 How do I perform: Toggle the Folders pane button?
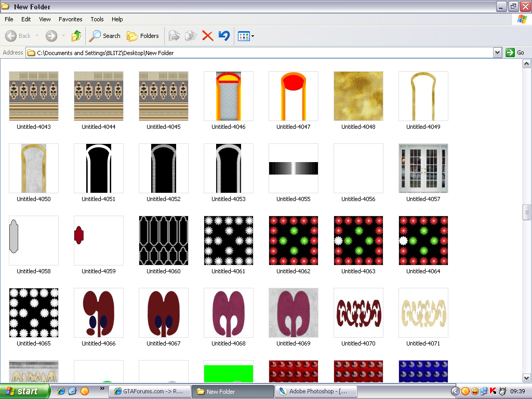tap(143, 36)
